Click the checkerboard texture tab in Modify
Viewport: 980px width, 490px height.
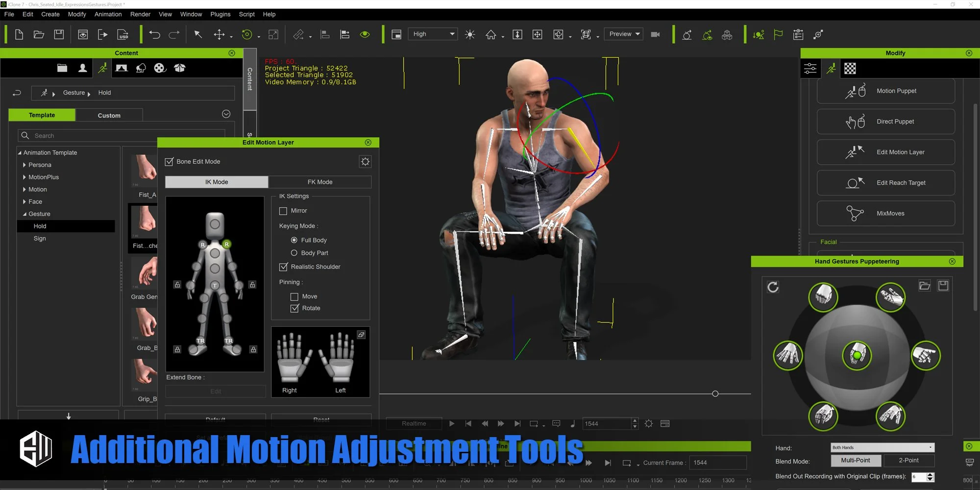click(850, 69)
